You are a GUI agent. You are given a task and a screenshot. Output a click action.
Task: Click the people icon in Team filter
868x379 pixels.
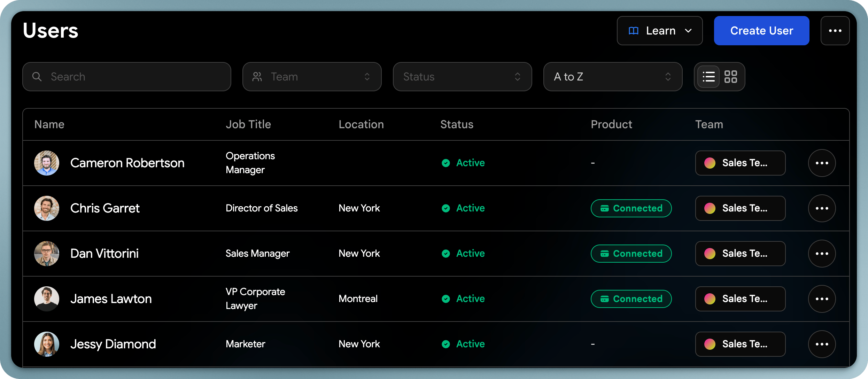point(257,77)
